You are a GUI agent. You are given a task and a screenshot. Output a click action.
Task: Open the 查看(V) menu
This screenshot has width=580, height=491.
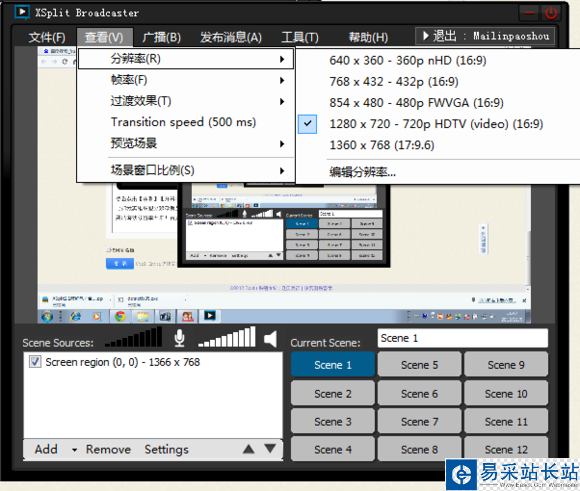(104, 37)
